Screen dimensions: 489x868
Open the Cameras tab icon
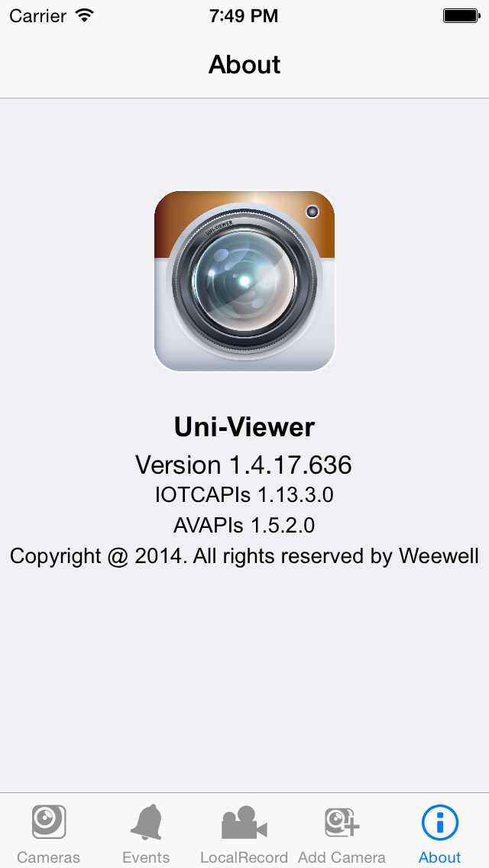(49, 821)
